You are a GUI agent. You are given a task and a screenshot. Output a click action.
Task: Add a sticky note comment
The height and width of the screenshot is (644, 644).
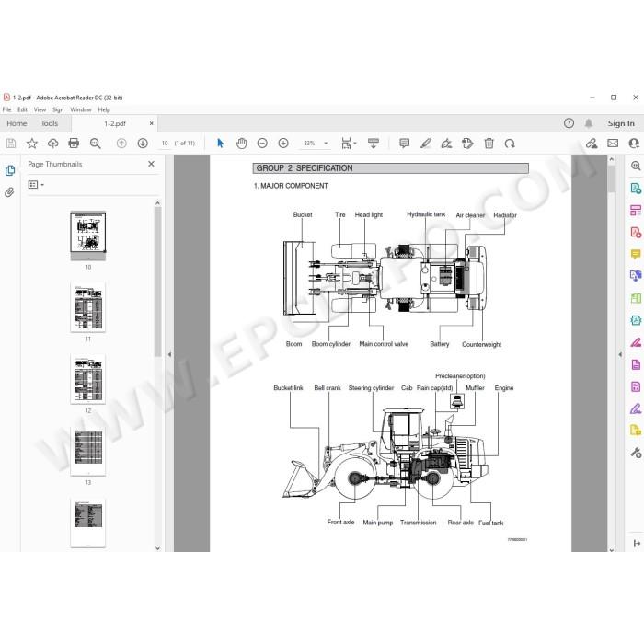point(404,144)
